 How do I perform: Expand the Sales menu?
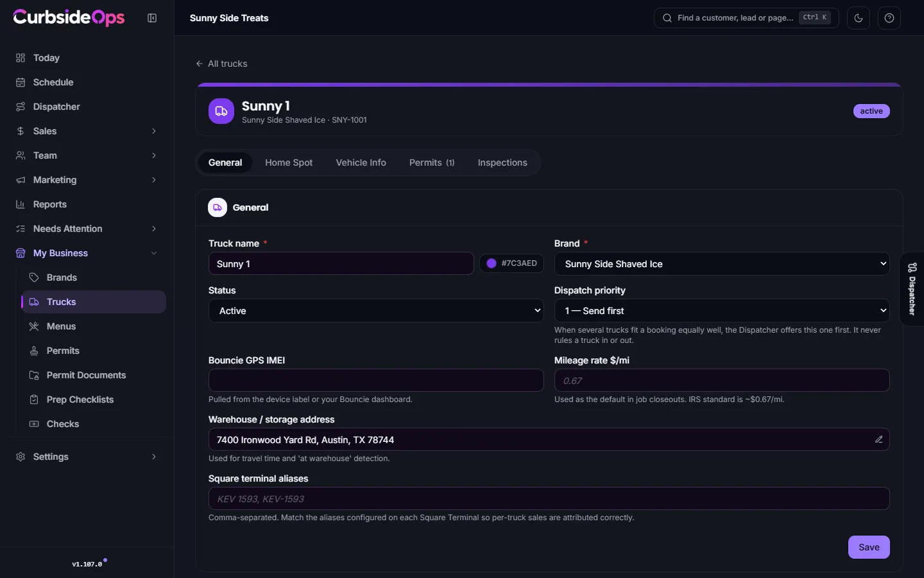87,131
